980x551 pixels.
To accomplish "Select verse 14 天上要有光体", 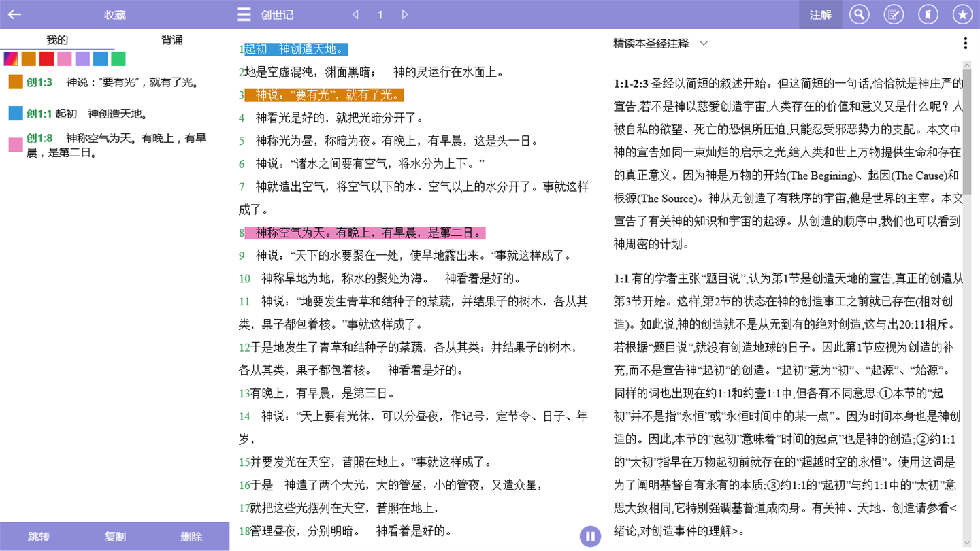I will click(414, 427).
